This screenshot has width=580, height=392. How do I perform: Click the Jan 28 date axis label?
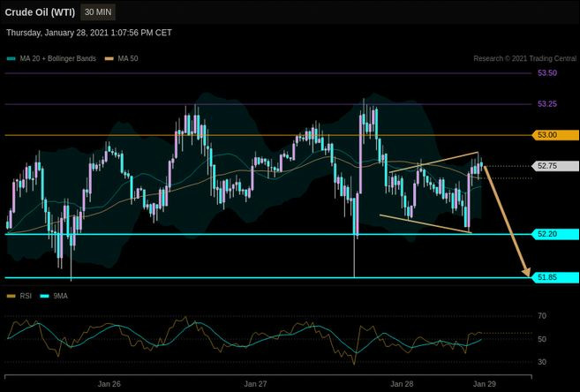(x=402, y=384)
